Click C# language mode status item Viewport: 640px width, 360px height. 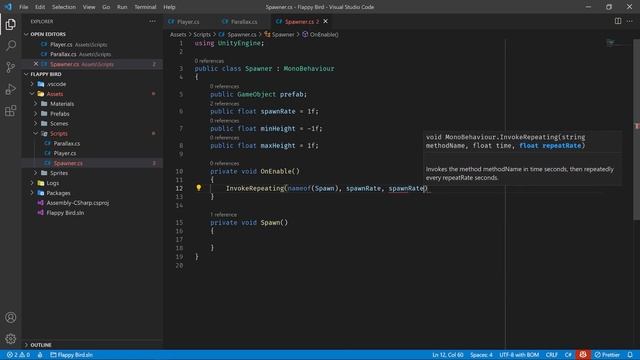click(568, 355)
